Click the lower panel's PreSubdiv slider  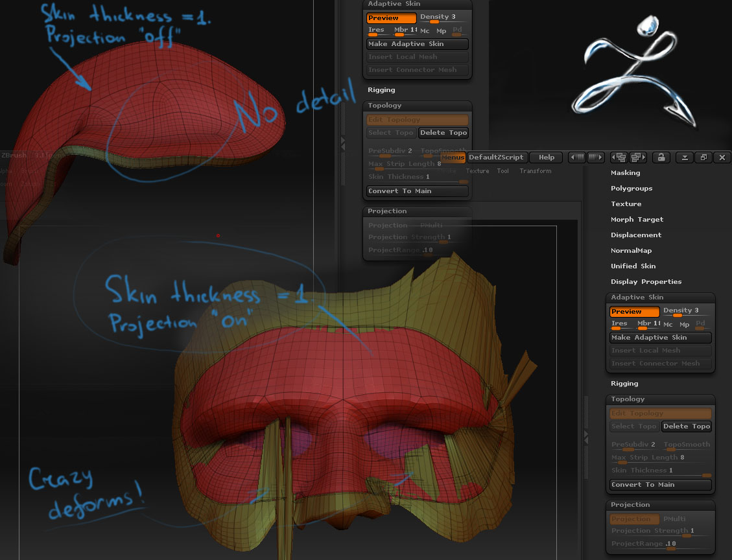(634, 445)
